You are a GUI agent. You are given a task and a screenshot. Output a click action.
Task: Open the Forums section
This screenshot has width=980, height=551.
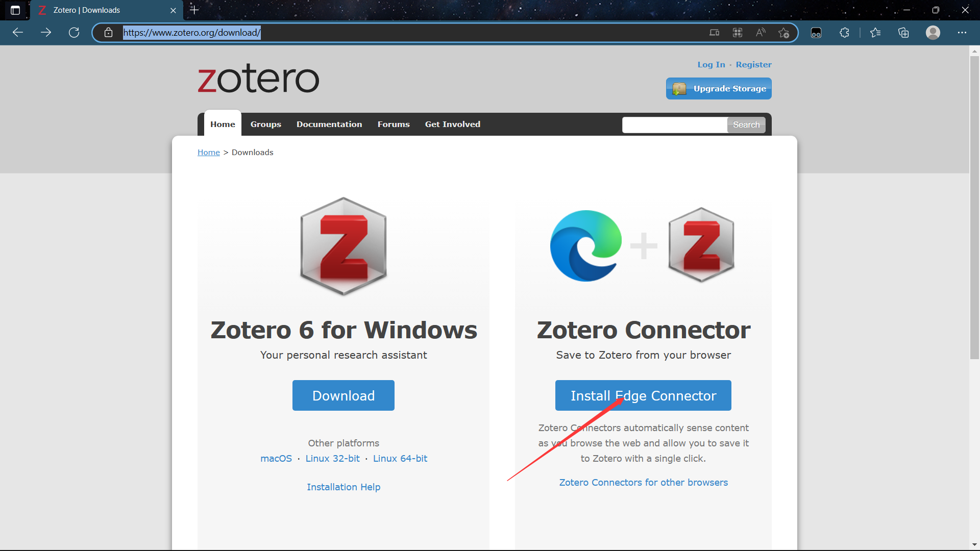click(x=393, y=124)
